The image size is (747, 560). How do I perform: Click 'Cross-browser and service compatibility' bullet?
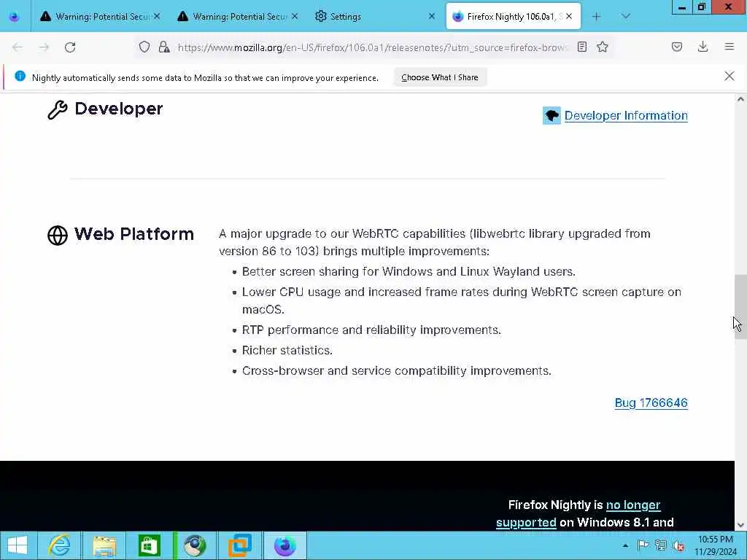pos(396,371)
